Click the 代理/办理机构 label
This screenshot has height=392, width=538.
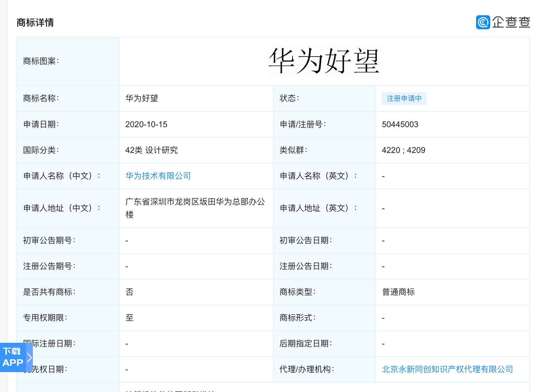point(307,369)
